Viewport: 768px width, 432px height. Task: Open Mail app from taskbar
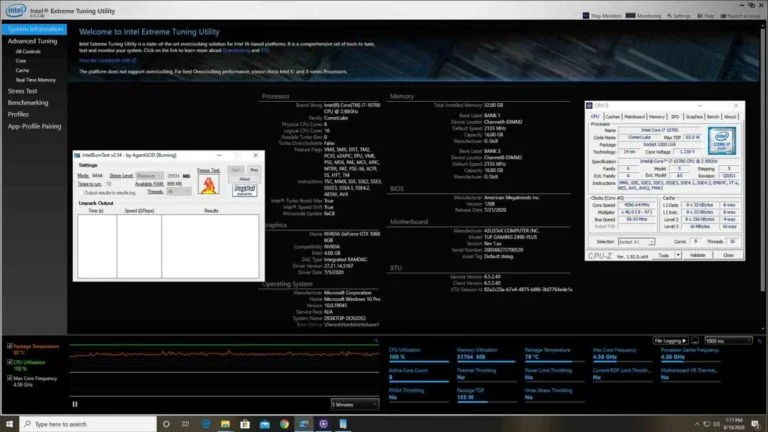(x=264, y=424)
